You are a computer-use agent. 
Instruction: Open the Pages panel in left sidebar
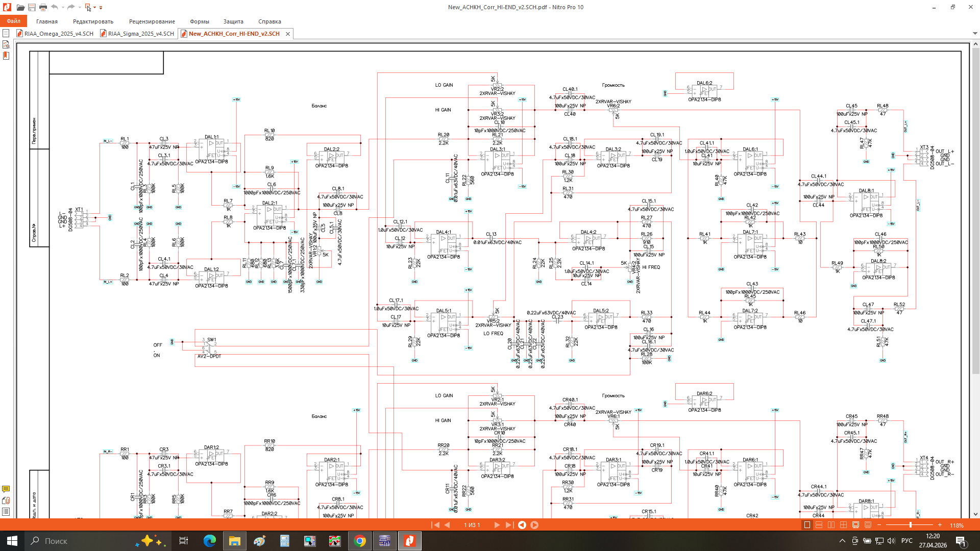tap(6, 33)
